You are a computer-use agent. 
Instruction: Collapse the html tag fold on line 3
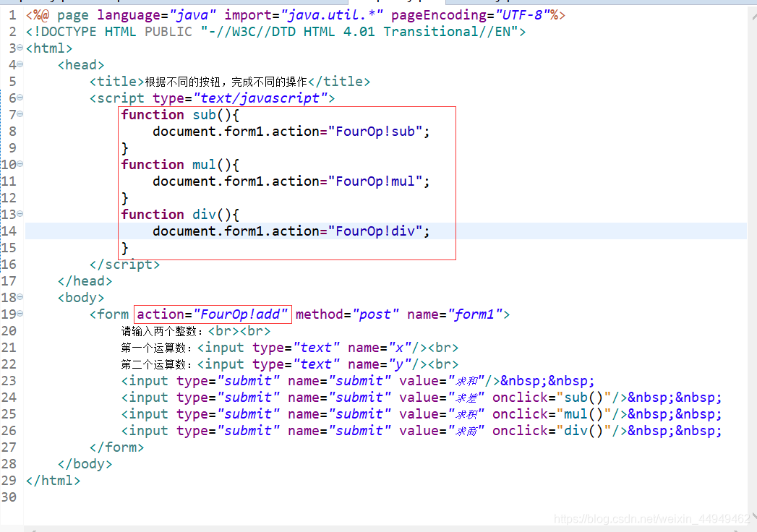(20, 48)
